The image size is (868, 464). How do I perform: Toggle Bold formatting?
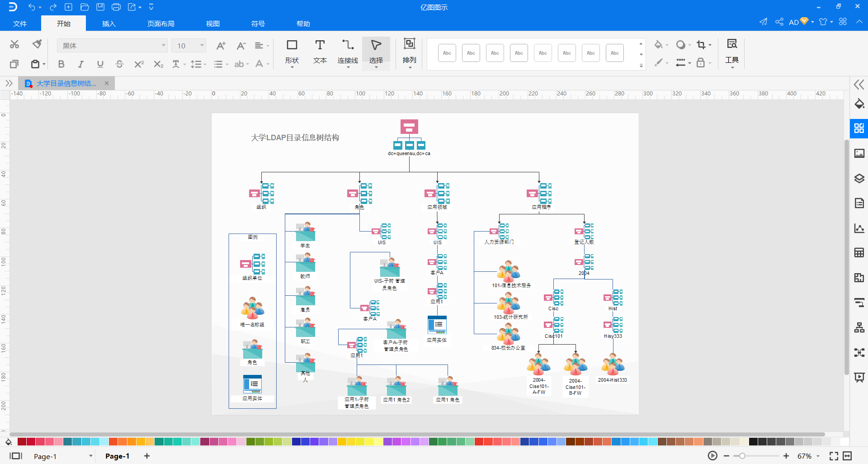[61, 64]
